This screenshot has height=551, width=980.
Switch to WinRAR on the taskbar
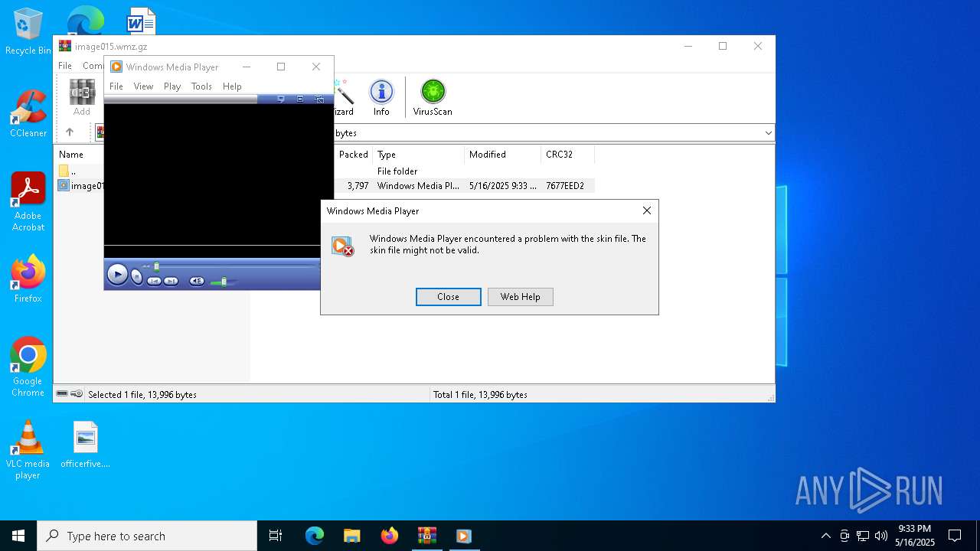click(x=426, y=536)
